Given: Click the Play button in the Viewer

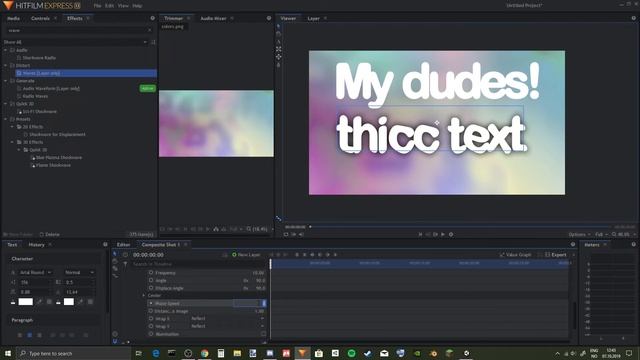Looking at the screenshot, I should click(443, 234).
